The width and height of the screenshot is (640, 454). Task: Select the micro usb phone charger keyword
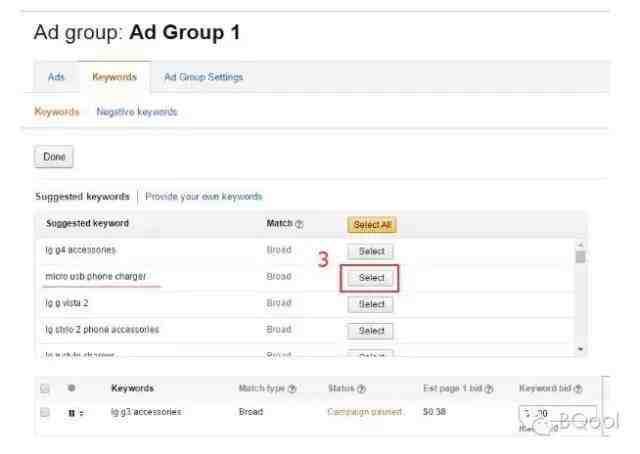point(371,278)
